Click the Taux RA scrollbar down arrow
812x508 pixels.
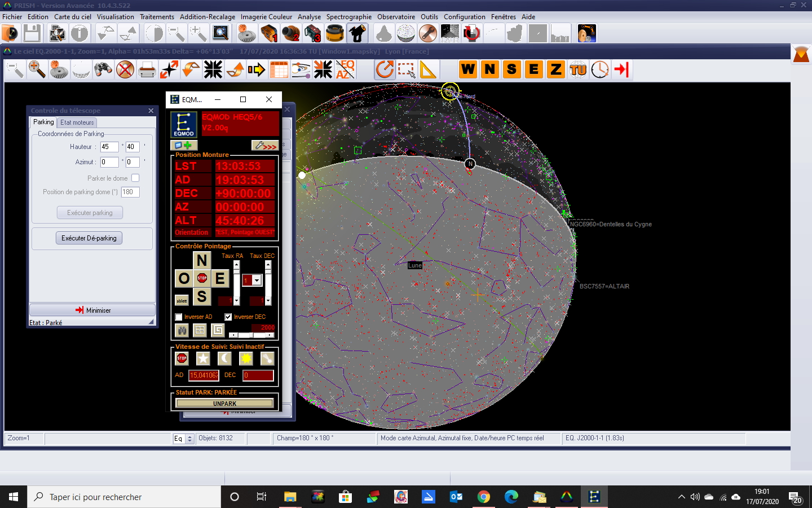click(x=236, y=301)
